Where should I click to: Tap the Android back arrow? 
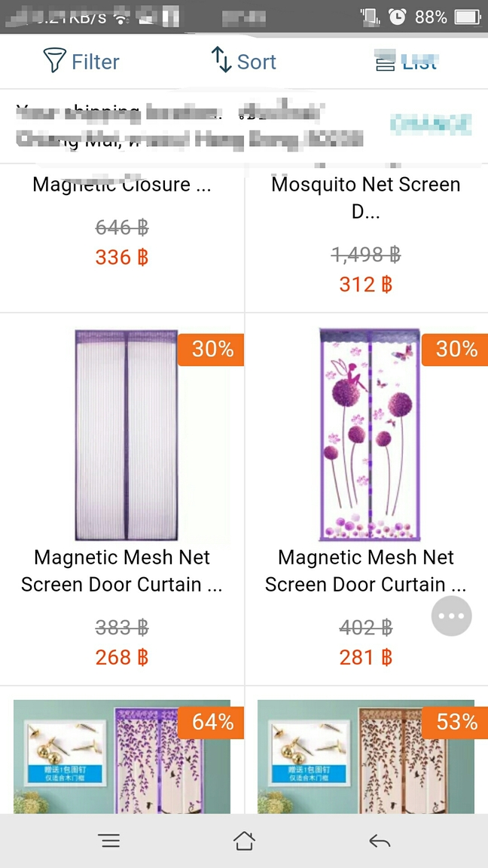click(x=380, y=842)
